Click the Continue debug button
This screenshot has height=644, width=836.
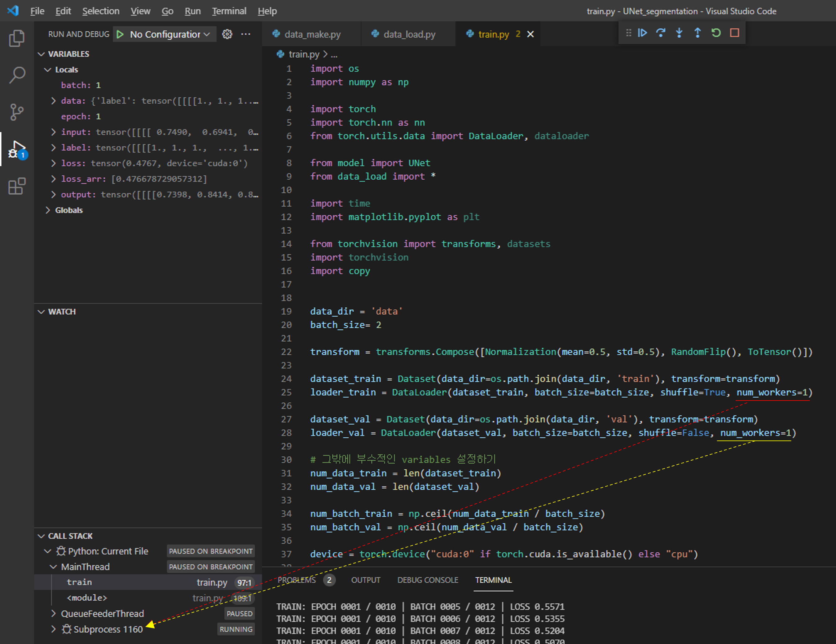coord(642,33)
